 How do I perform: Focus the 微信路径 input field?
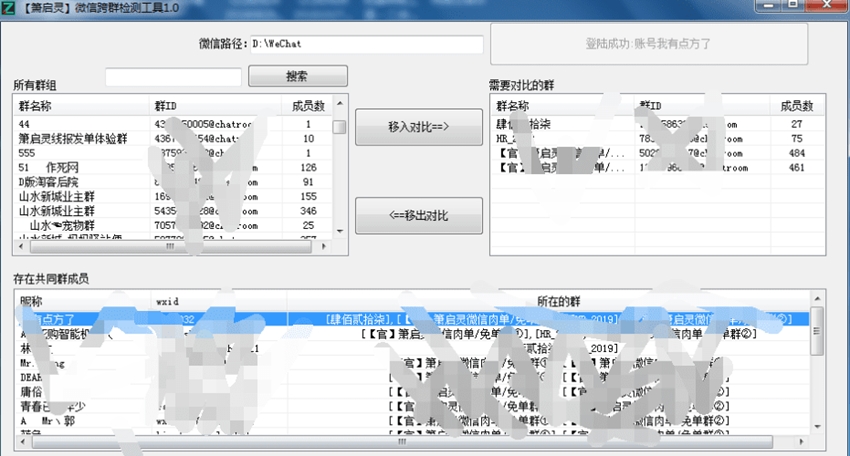pyautogui.click(x=366, y=44)
